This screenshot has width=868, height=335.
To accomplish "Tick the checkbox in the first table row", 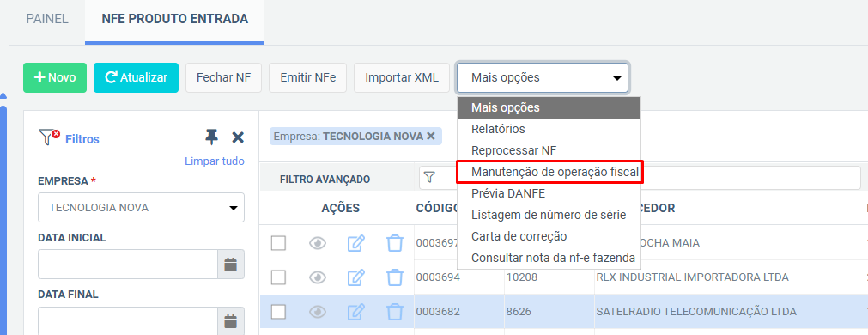I will (278, 242).
